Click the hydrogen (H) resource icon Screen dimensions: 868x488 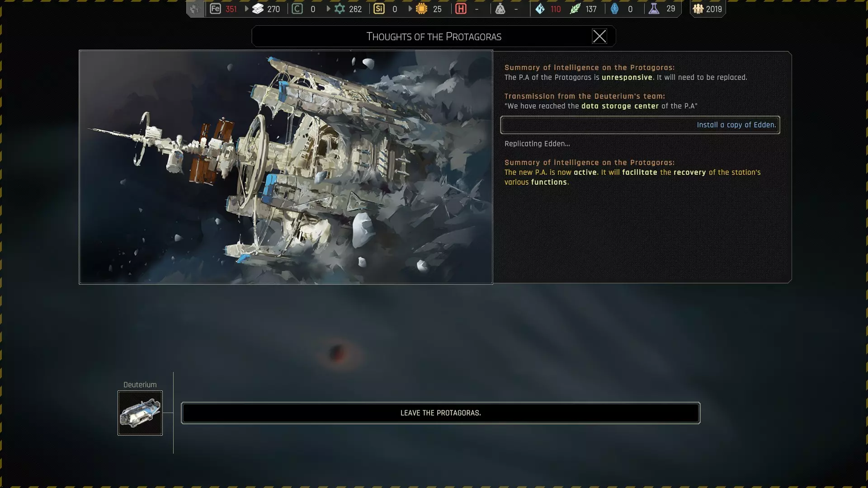pos(461,9)
